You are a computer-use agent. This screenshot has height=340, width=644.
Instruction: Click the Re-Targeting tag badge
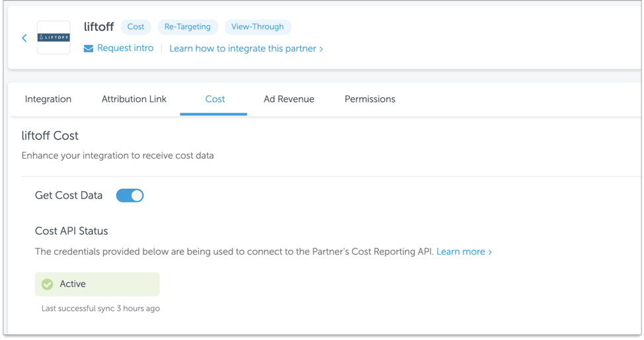(187, 26)
